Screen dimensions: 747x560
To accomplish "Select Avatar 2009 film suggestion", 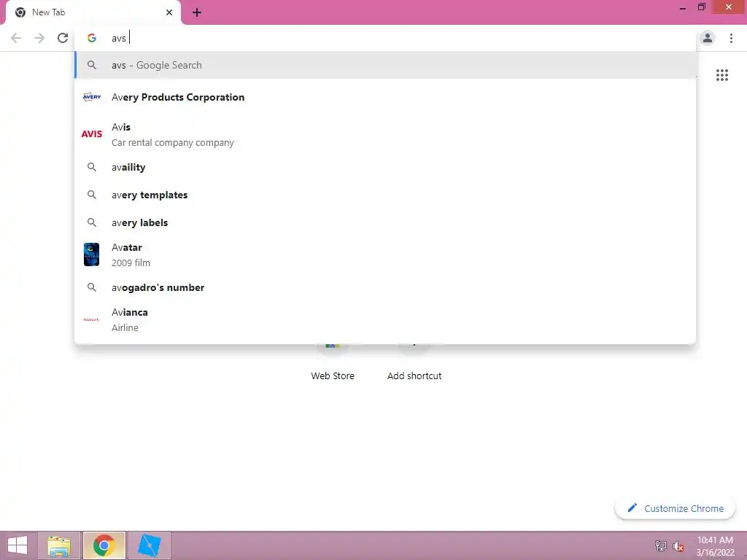I will pyautogui.click(x=385, y=254).
